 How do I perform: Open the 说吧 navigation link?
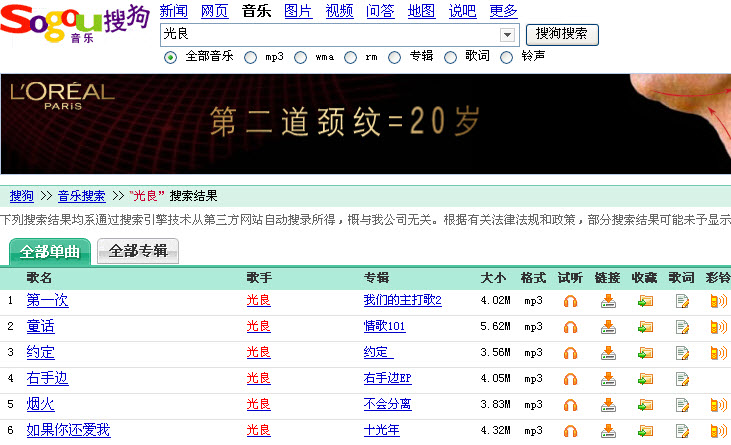click(x=462, y=11)
